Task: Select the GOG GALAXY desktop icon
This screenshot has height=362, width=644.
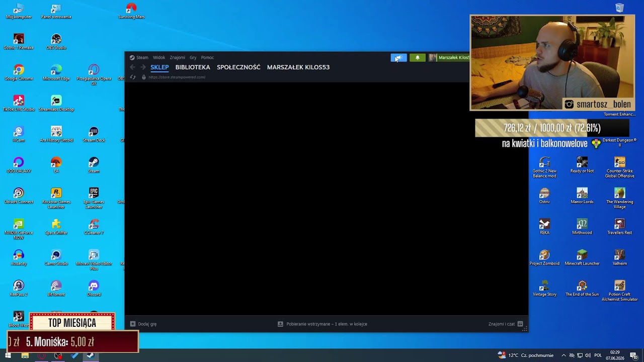Action: click(x=19, y=165)
